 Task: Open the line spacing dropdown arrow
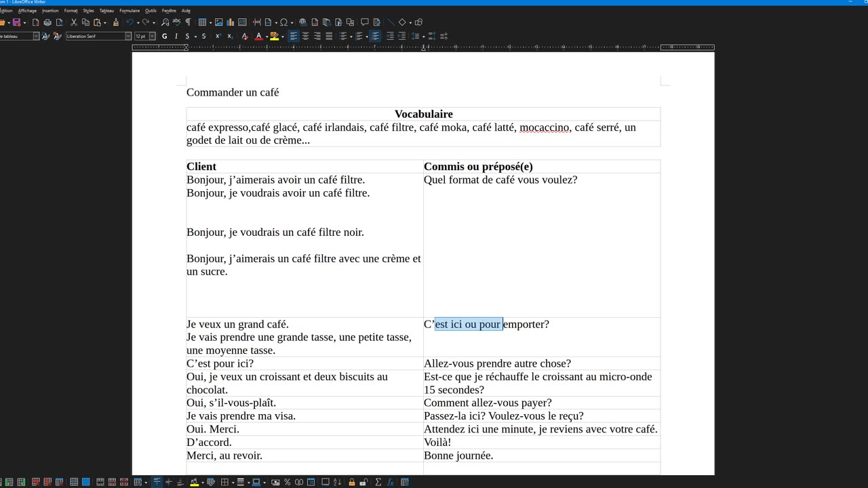click(x=423, y=36)
